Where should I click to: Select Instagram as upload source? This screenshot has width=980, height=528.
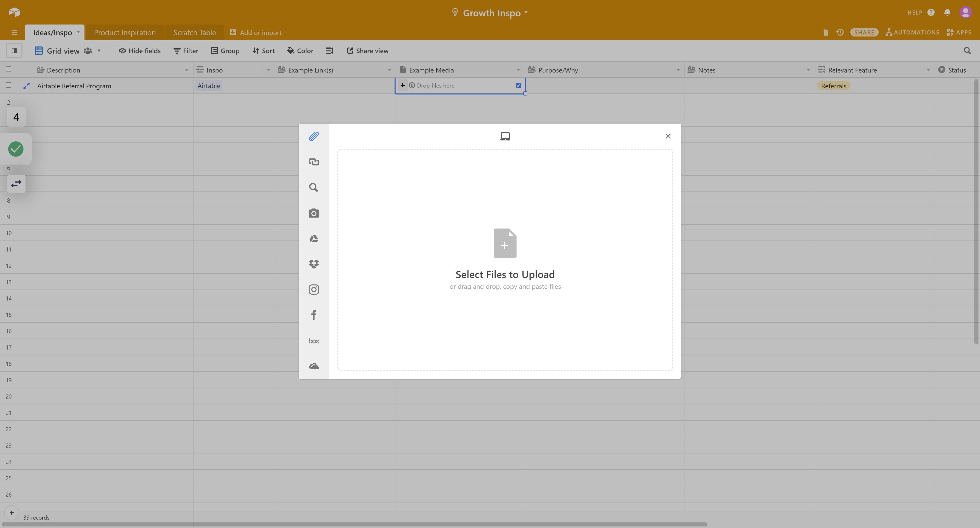point(313,290)
